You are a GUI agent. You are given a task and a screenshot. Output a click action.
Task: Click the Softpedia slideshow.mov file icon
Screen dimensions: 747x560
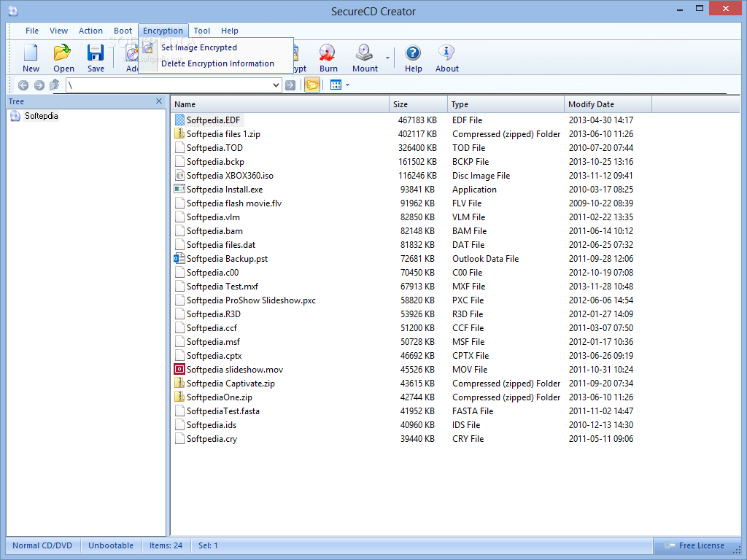pyautogui.click(x=179, y=369)
